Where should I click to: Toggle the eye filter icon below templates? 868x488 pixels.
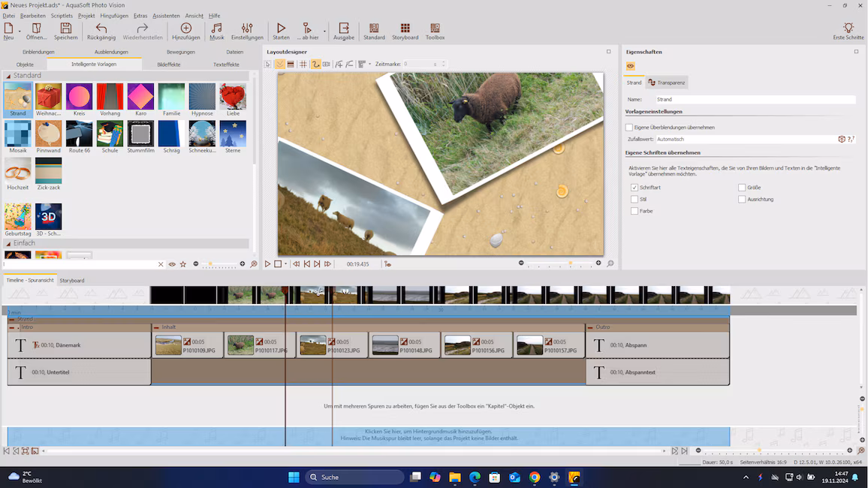(172, 264)
